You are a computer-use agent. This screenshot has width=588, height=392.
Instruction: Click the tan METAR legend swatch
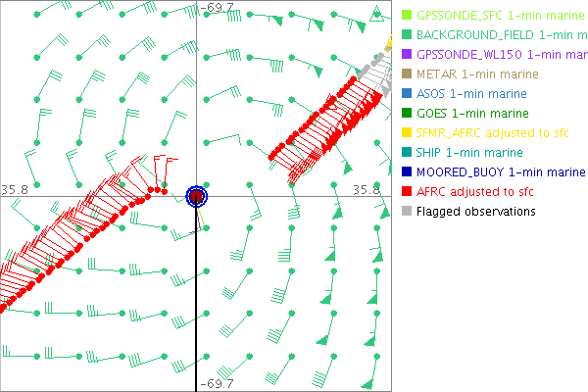coord(407,74)
